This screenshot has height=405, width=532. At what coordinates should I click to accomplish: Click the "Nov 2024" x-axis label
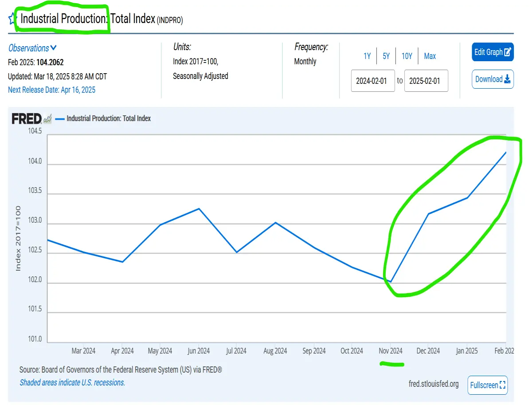pyautogui.click(x=391, y=351)
